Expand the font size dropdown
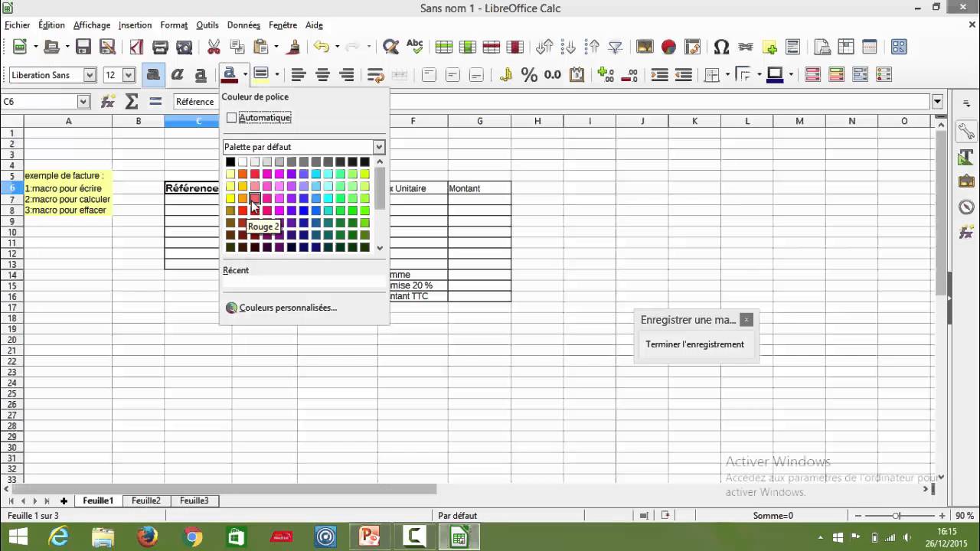The width and height of the screenshot is (980, 551). tap(129, 75)
